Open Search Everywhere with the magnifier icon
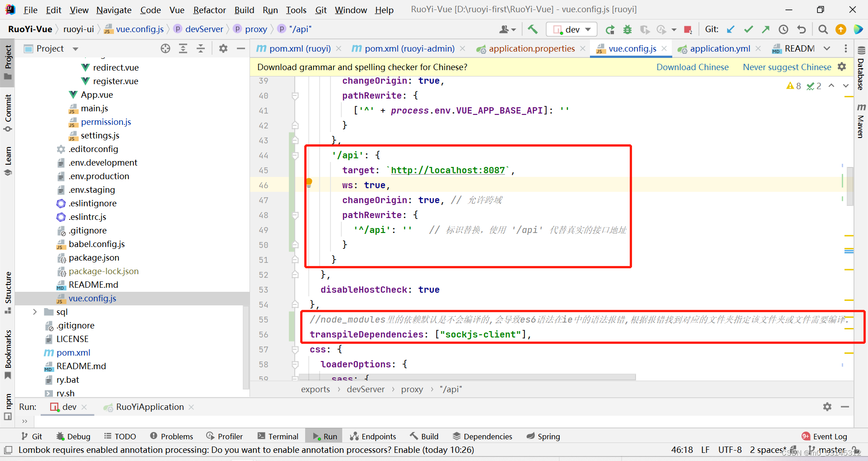Image resolution: width=868 pixels, height=461 pixels. tap(823, 29)
